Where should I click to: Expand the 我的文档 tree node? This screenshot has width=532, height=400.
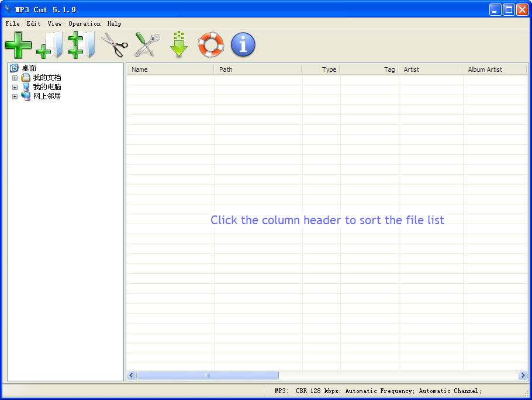[x=15, y=78]
